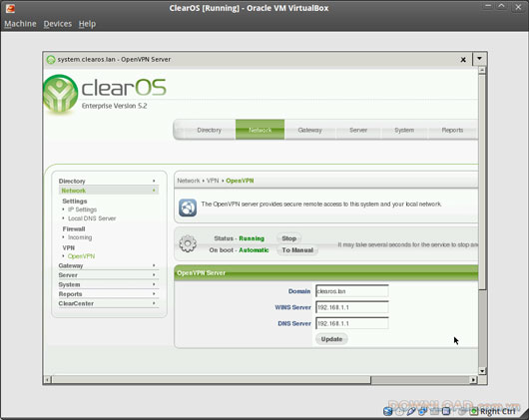The width and height of the screenshot is (529, 420).
Task: Focus the Domain input field
Action: 352,291
